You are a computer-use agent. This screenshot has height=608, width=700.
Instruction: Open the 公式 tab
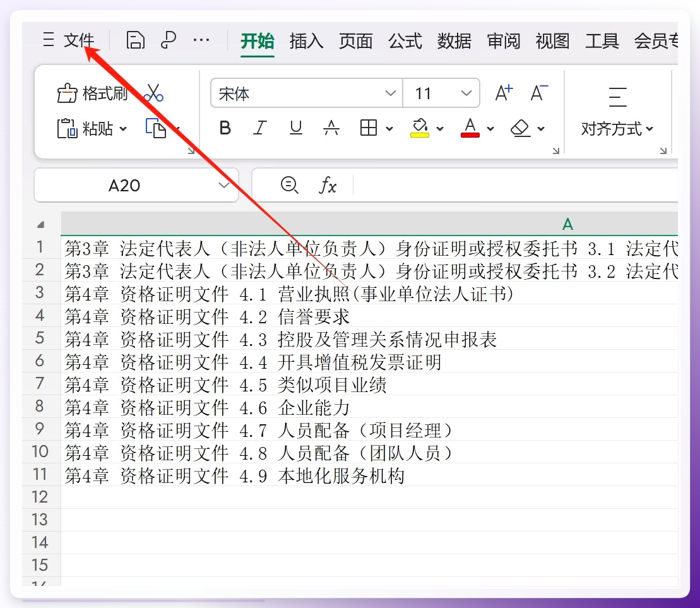coord(405,41)
